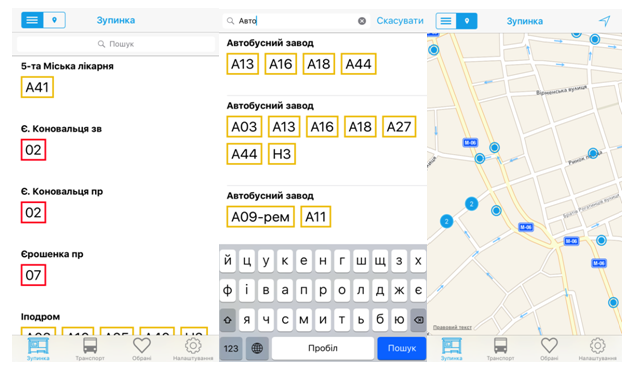Viewport: 639px width, 377px height.
Task: Tap the 123 numeric keyboard key
Action: [x=231, y=348]
